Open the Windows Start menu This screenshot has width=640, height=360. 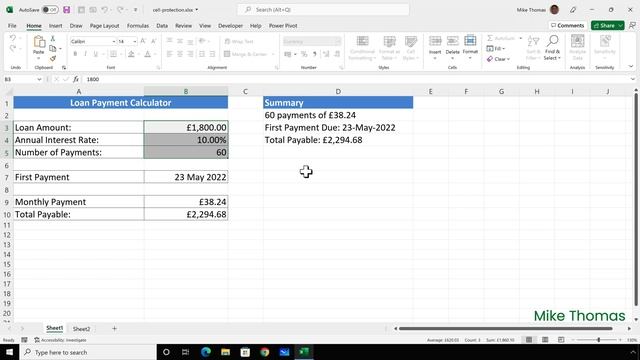pyautogui.click(x=9, y=352)
